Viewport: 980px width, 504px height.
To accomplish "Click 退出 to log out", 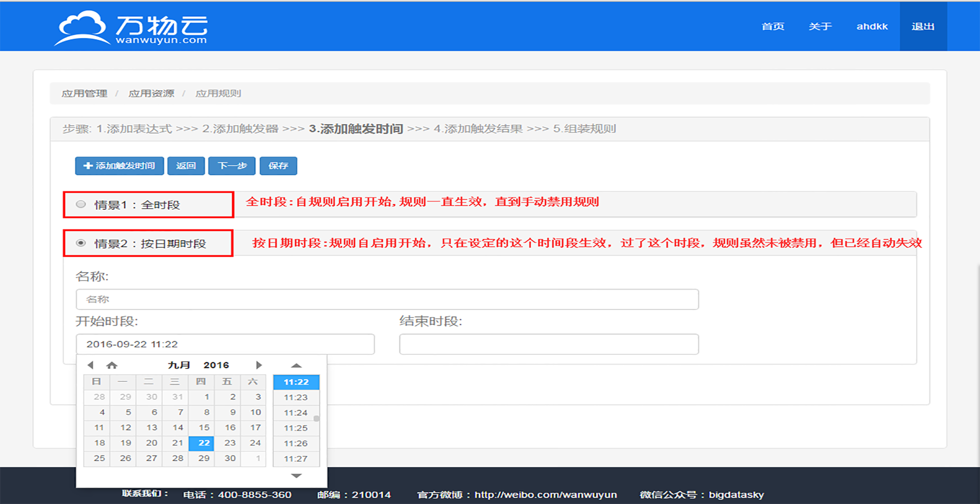I will (x=923, y=26).
